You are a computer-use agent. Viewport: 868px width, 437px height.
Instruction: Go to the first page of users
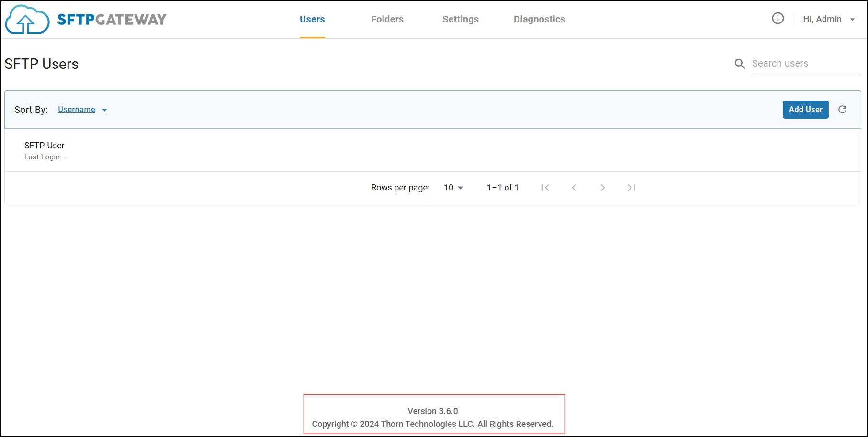(545, 188)
